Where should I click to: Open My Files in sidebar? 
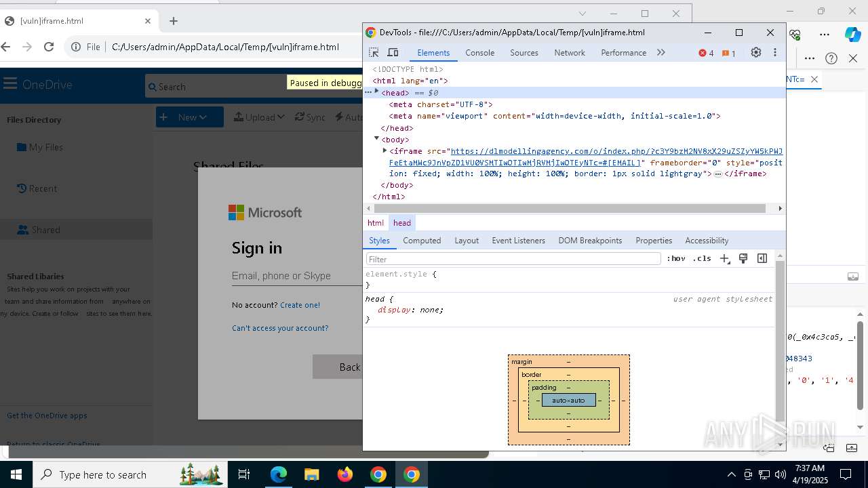coord(39,147)
